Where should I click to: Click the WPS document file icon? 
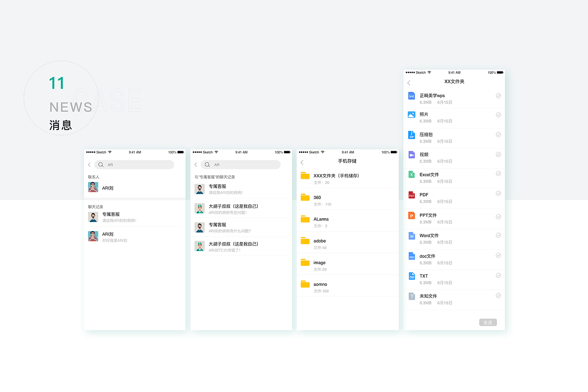[x=412, y=96]
